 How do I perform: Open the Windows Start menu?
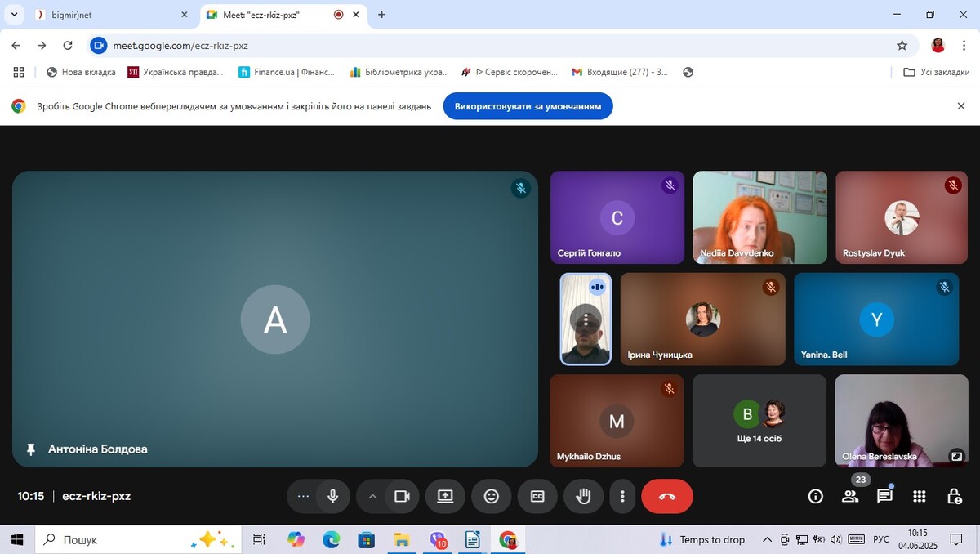click(x=17, y=539)
